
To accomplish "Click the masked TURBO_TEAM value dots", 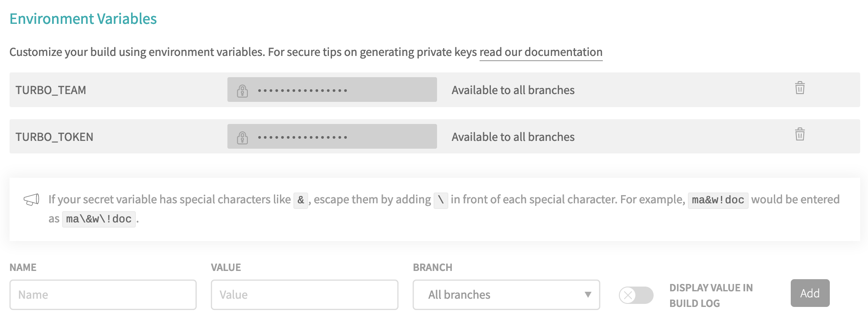I will tap(302, 91).
